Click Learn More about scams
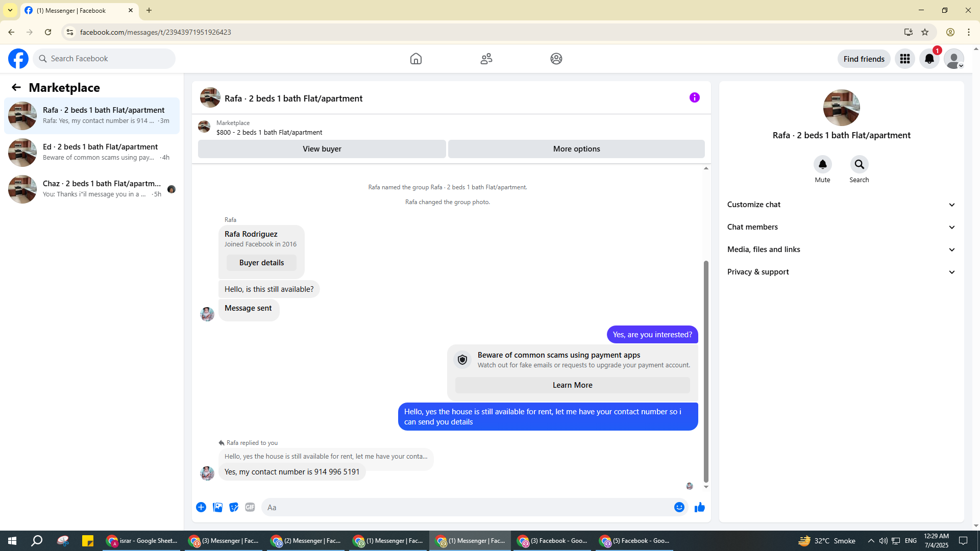The height and width of the screenshot is (551, 980). pos(572,385)
